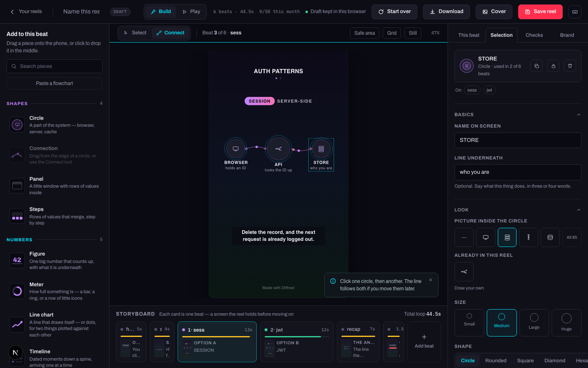Select no picture (dash) option
588x368 pixels.
464,237
